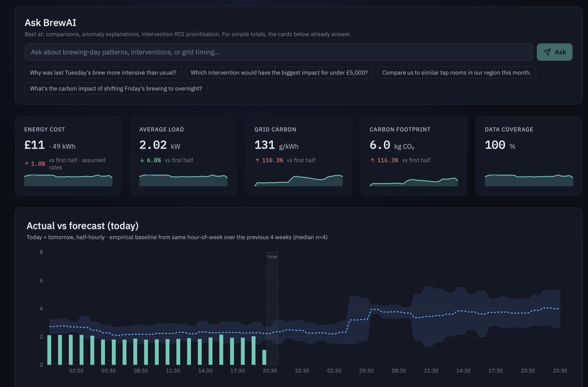
Task: Click the first 20:30 axis label near now
Action: [270, 371]
